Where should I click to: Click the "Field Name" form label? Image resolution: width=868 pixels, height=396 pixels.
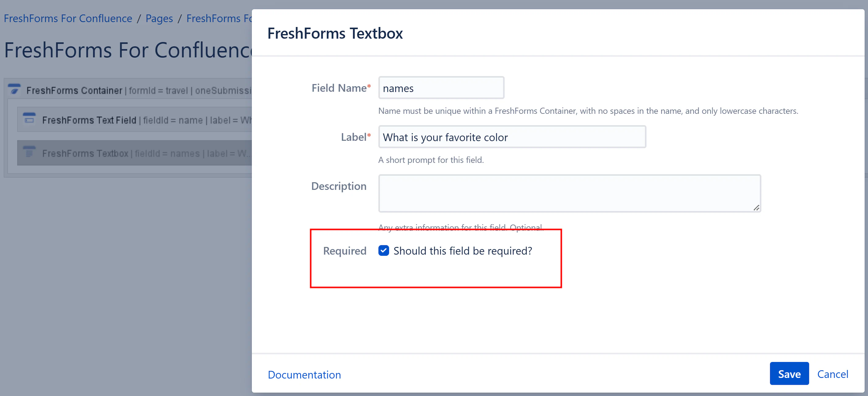[x=339, y=88]
